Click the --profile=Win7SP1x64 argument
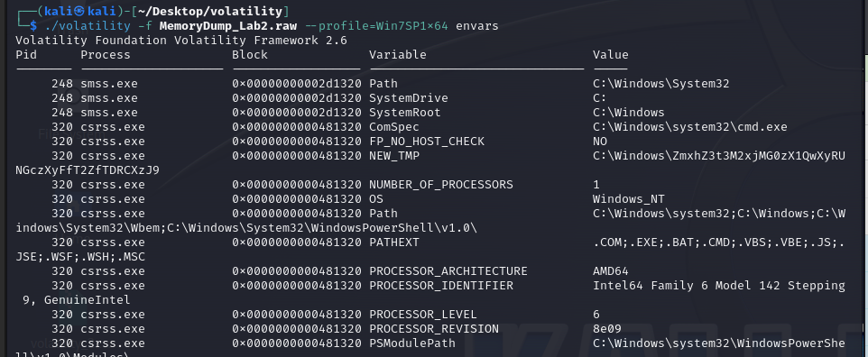This screenshot has width=868, height=357. click(x=376, y=26)
